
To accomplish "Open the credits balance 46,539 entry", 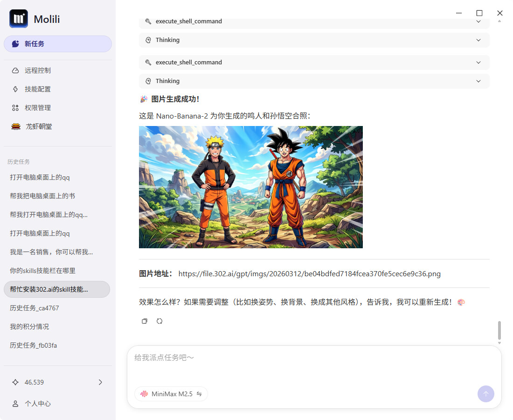I will 58,382.
